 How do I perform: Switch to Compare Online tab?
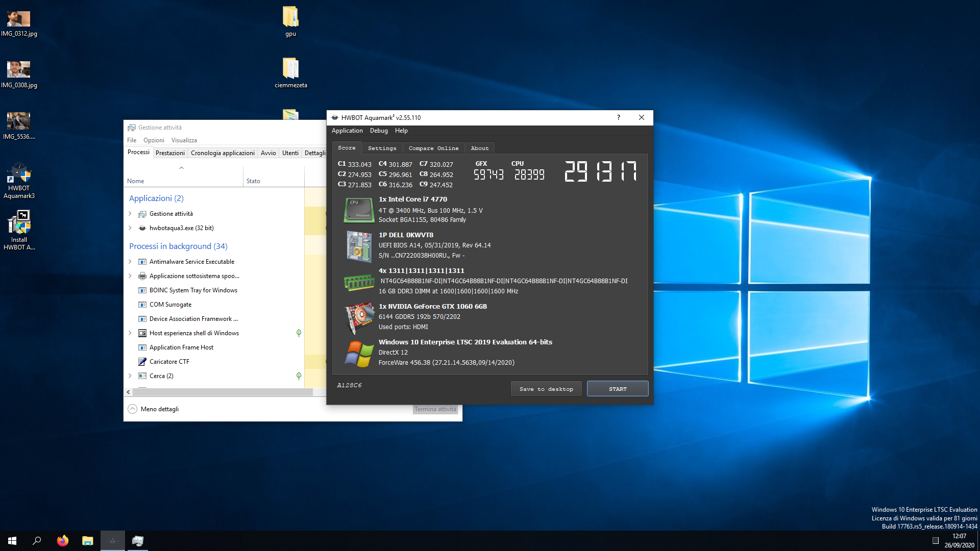click(x=433, y=148)
